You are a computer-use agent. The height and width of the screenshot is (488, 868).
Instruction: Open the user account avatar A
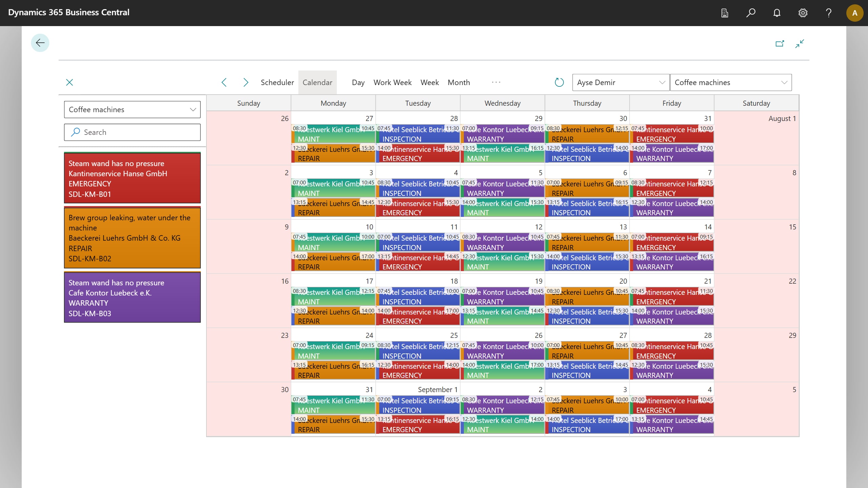point(855,13)
